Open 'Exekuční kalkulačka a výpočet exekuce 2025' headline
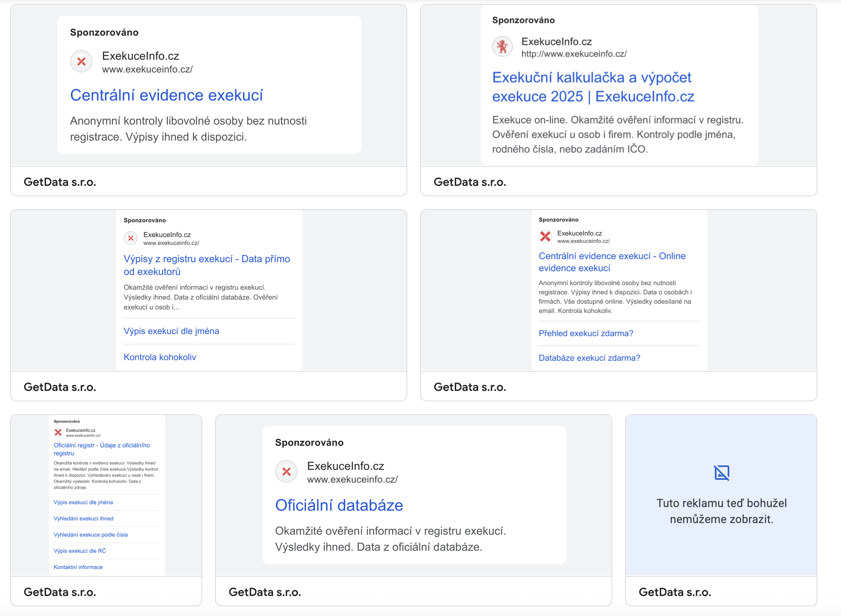The image size is (841, 616). coord(593,87)
